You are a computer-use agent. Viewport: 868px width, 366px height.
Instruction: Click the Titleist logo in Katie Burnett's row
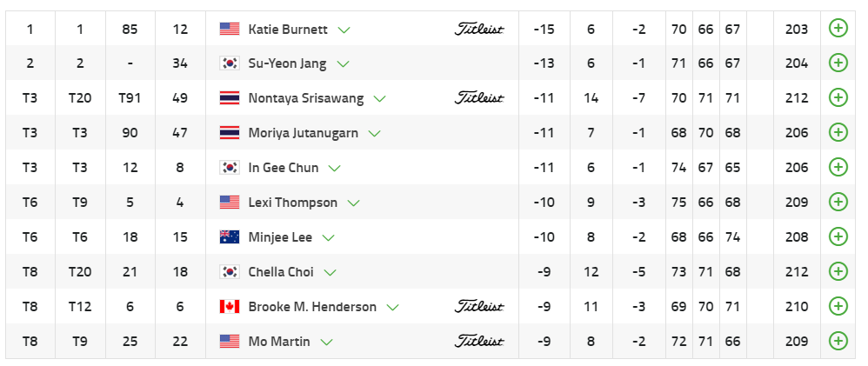click(x=479, y=29)
